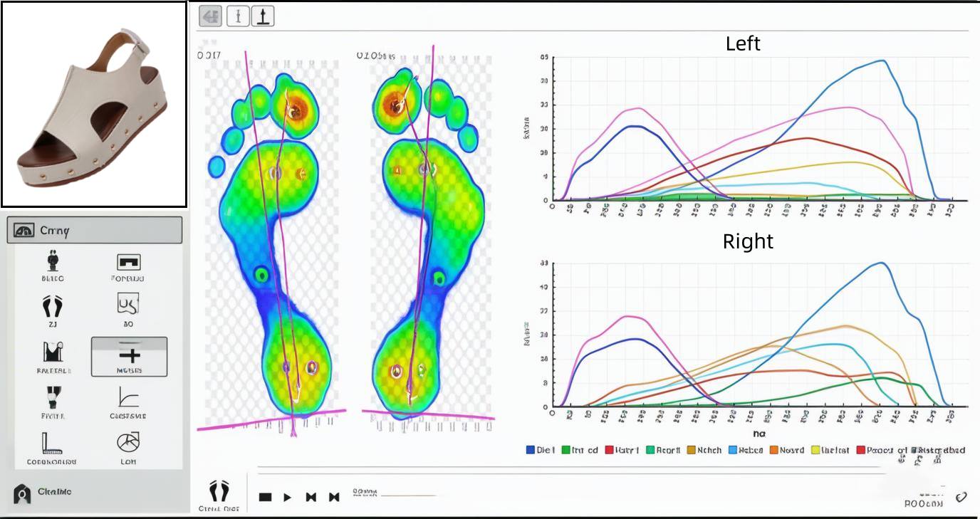Click the dark blue legend swatch
The width and height of the screenshot is (980, 519).
tap(531, 450)
